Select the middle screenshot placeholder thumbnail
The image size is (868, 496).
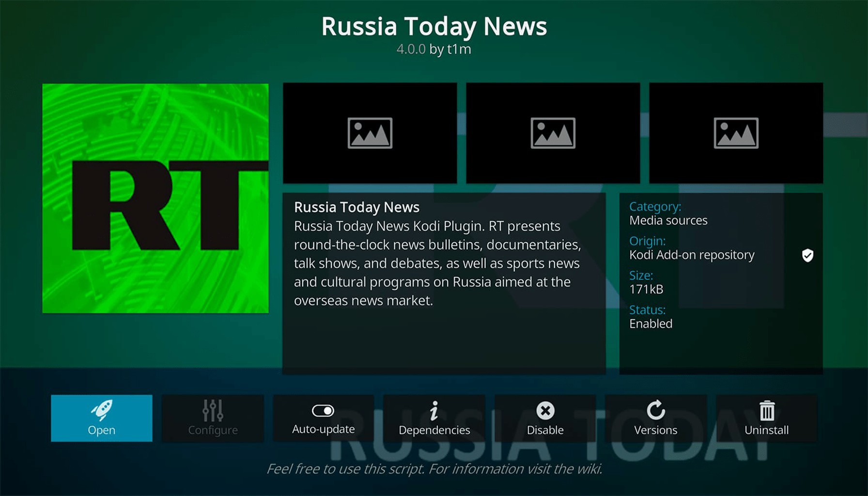coord(553,133)
